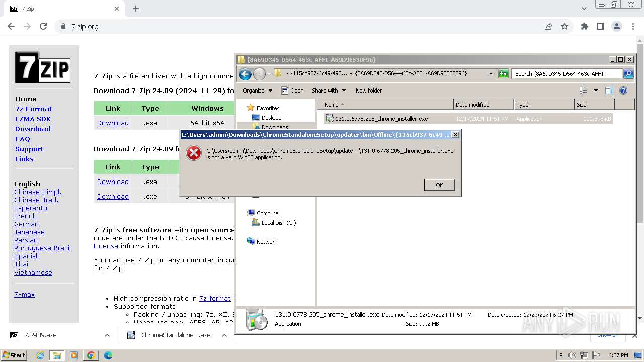Open Chrome three-dot menu
This screenshot has height=362, width=644.
click(x=633, y=26)
